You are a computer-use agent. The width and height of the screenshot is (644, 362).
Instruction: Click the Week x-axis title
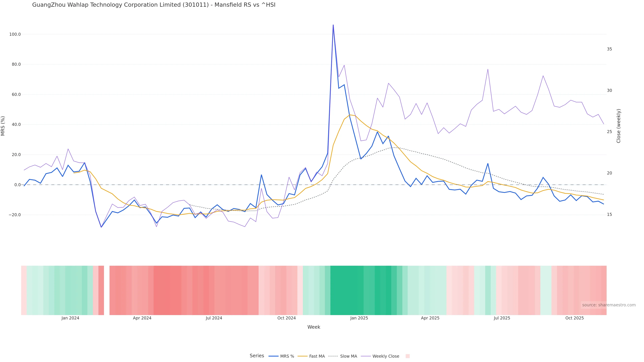[314, 327]
